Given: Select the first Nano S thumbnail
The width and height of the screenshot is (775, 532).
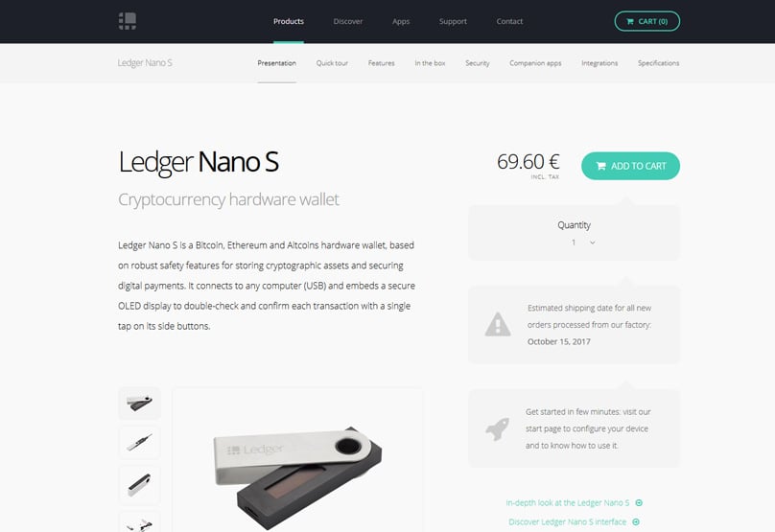Looking at the screenshot, I should (x=139, y=404).
